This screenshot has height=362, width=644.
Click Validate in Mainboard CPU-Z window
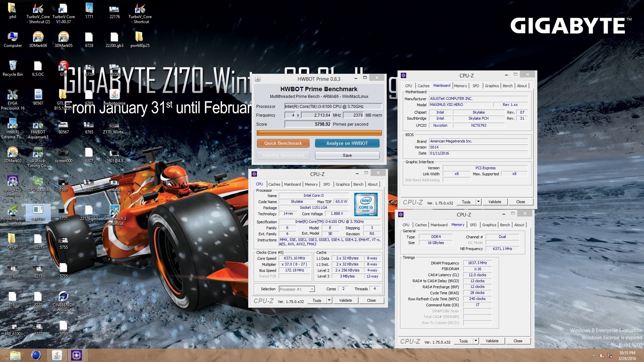(x=494, y=202)
